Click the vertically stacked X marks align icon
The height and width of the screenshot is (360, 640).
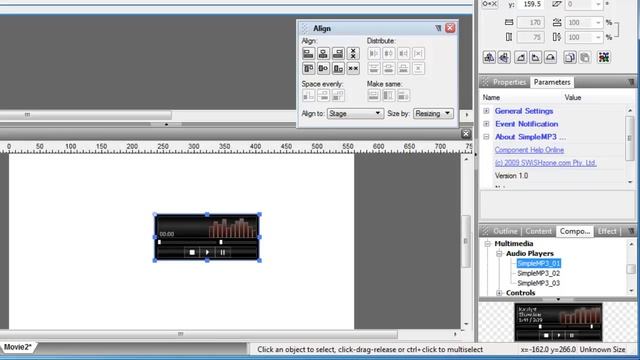click(353, 53)
